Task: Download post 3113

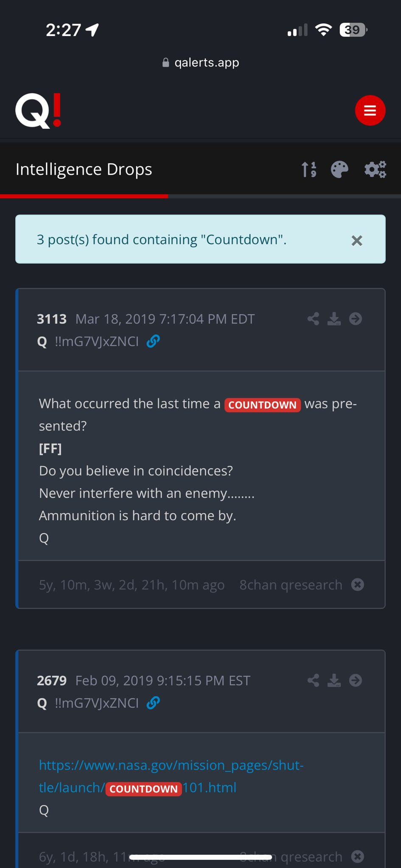Action: click(334, 319)
